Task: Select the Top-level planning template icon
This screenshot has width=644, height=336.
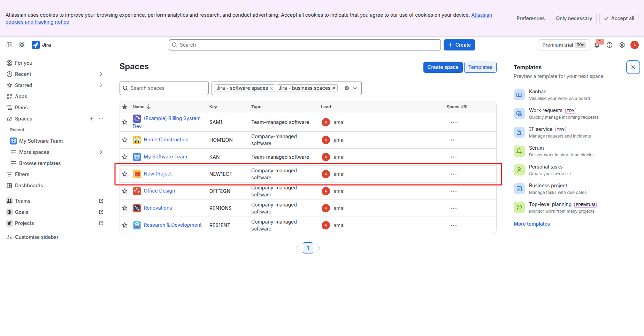Action: tap(519, 208)
